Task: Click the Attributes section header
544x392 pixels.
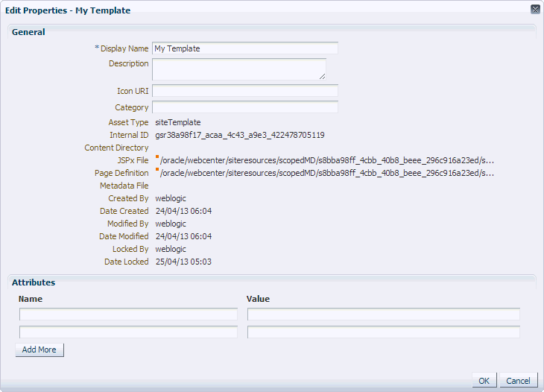Action: pyautogui.click(x=34, y=282)
